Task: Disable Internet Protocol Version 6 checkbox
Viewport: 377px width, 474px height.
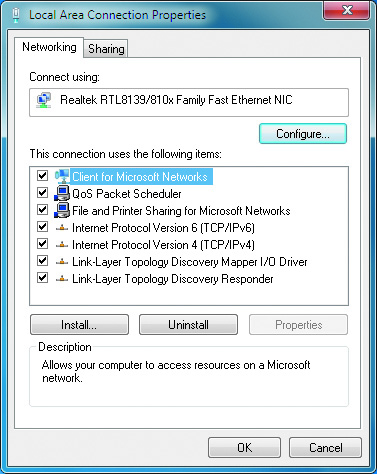Action: pyautogui.click(x=42, y=227)
